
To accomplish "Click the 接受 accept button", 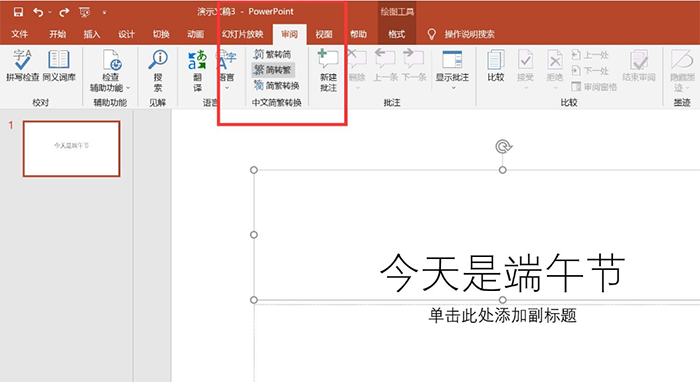I will pos(525,65).
